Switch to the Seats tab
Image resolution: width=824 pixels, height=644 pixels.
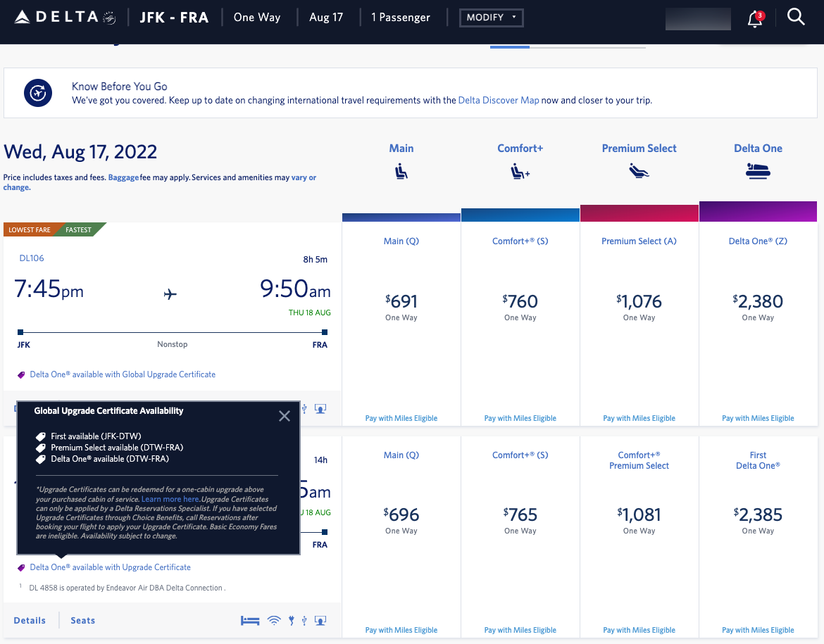(x=82, y=620)
